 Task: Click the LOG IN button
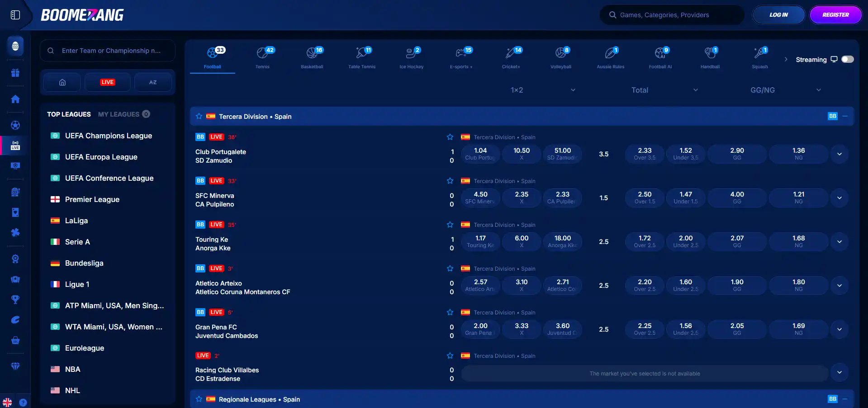[x=778, y=15]
